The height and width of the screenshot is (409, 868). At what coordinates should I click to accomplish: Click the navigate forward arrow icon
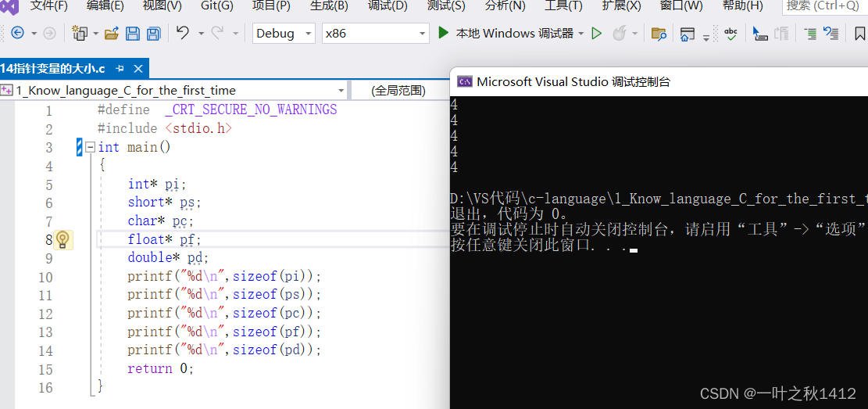(x=49, y=34)
